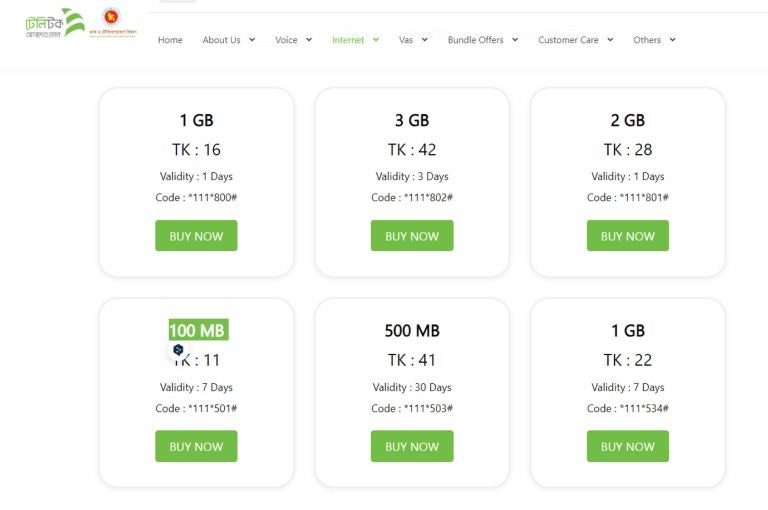Image resolution: width=768 pixels, height=510 pixels.
Task: Buy the 1 GB TK 22 pack
Action: (628, 446)
